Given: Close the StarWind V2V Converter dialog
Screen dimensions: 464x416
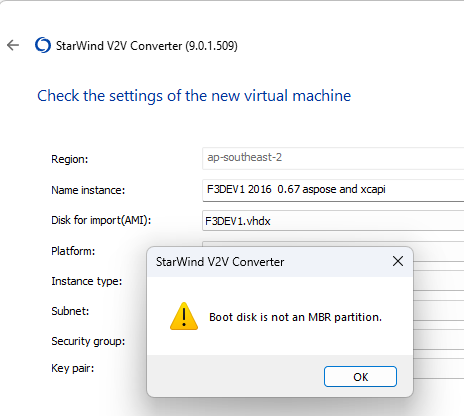Looking at the screenshot, I should coord(398,261).
